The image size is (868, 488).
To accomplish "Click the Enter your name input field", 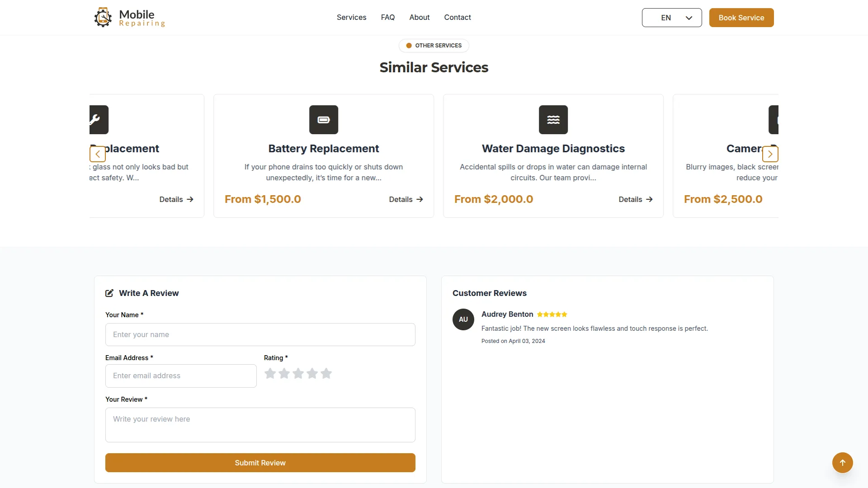I will coord(260,334).
